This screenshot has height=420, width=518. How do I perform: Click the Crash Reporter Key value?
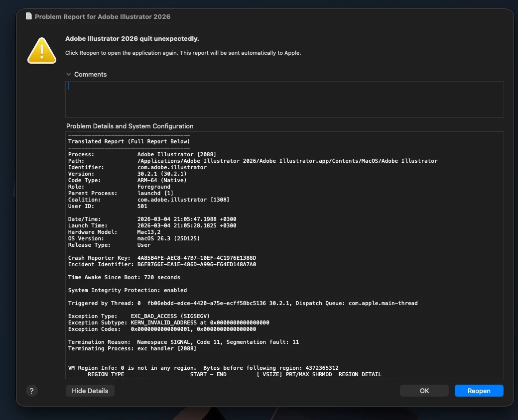pyautogui.click(x=197, y=258)
